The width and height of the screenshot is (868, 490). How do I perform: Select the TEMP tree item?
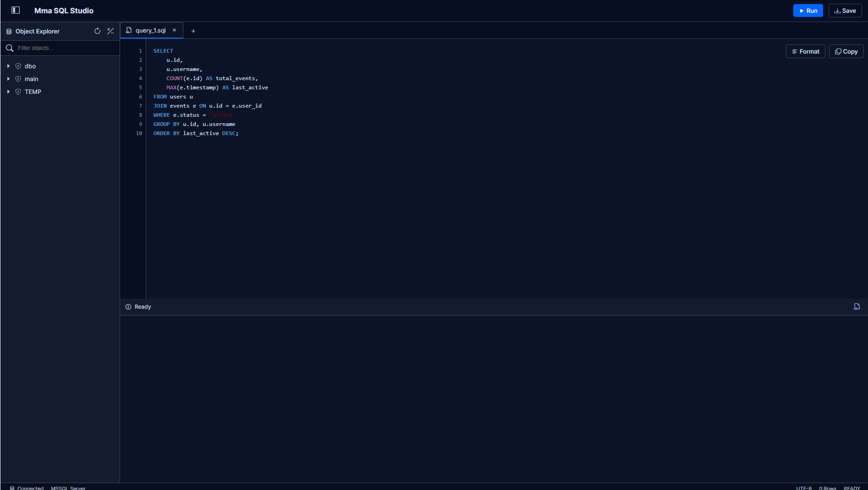pos(60,92)
